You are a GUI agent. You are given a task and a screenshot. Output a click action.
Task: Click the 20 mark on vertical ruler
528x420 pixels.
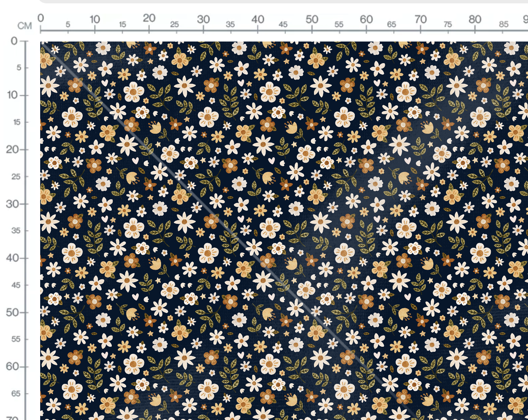tap(12, 150)
